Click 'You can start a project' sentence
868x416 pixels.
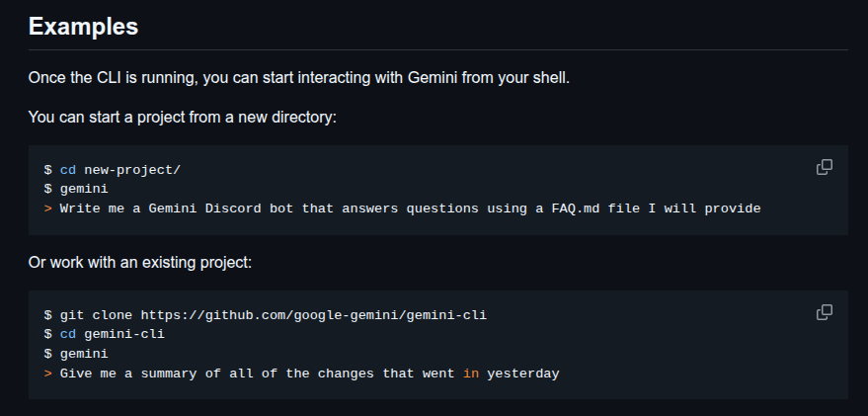tap(182, 118)
